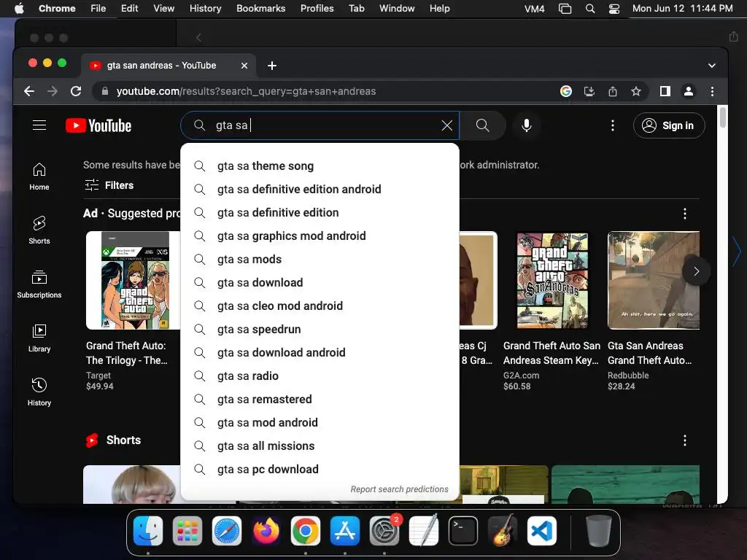This screenshot has width=747, height=560.
Task: Click the install app icon in address bar
Action: point(589,91)
